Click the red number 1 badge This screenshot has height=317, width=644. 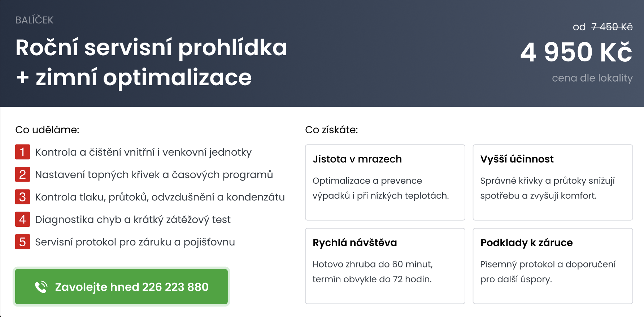[22, 152]
